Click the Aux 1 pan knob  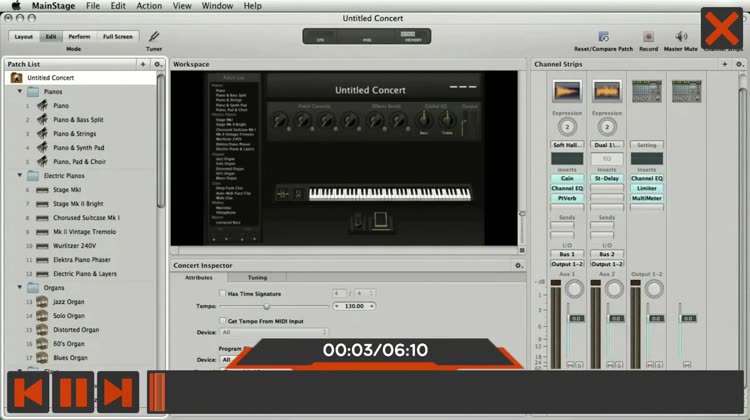point(574,289)
